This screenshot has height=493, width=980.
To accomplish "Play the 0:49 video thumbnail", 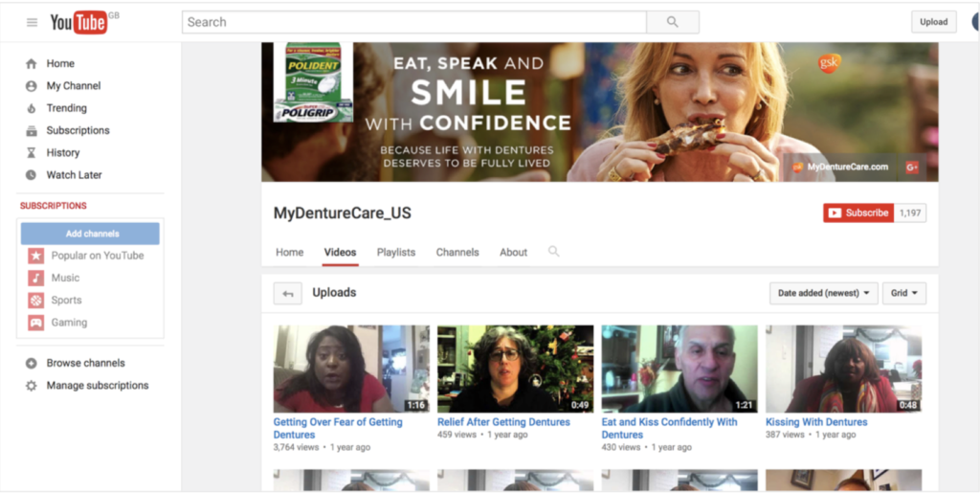I will (x=516, y=369).
